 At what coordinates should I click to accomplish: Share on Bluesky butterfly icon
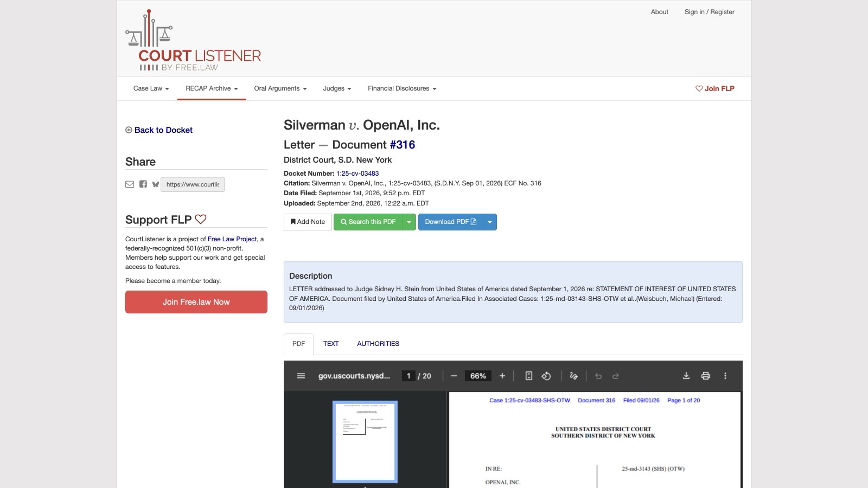(x=156, y=184)
